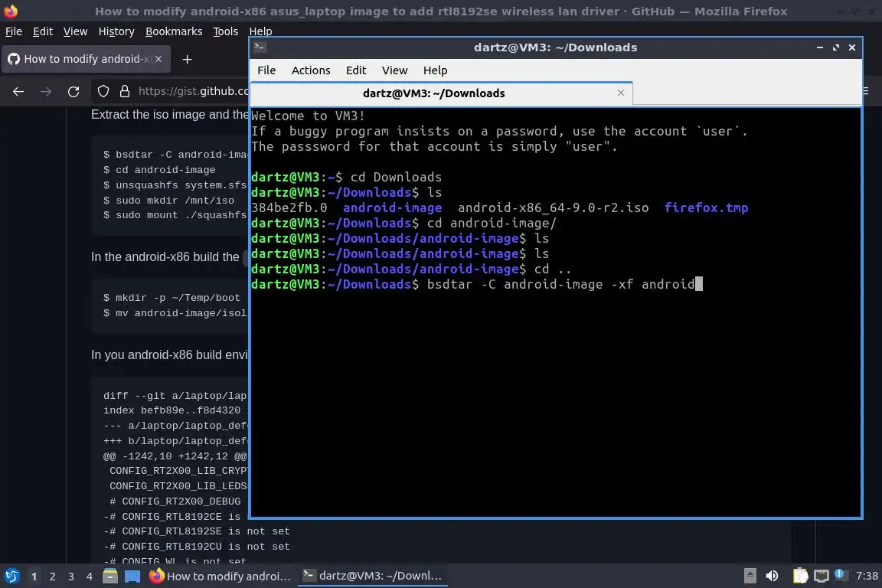The width and height of the screenshot is (882, 588).
Task: Click '-# CONFIG_RTL8192CU is not set' diff line
Action: 197,547
